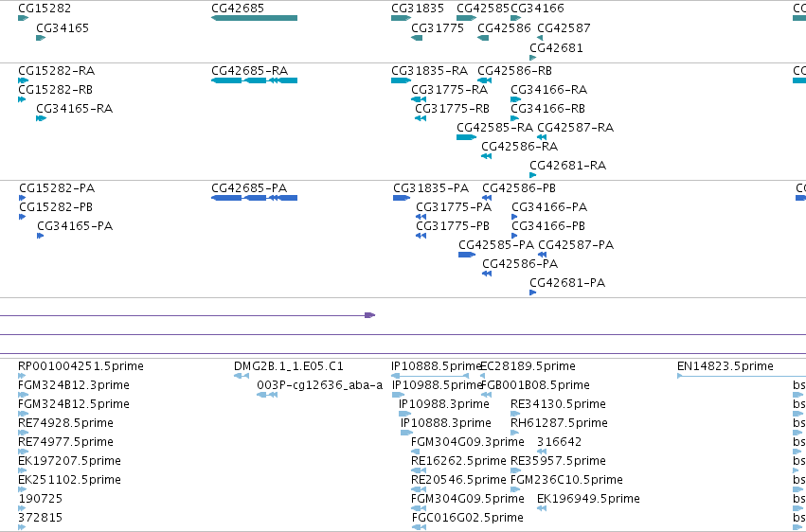Viewport: 806px width, 532px height.
Task: Click transcript CG15282-RB label
Action: [56, 90]
